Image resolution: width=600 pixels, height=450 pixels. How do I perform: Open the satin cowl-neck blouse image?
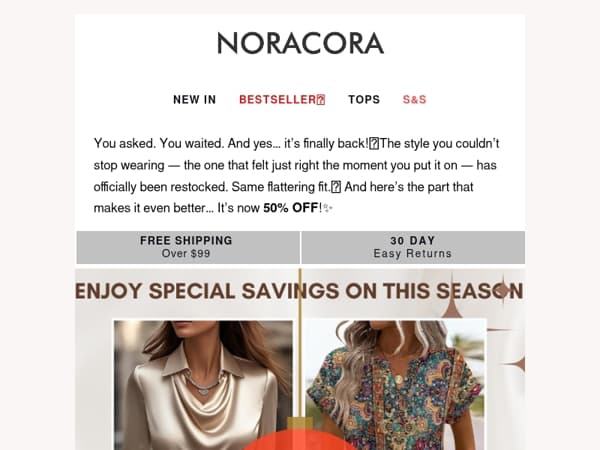point(204,385)
